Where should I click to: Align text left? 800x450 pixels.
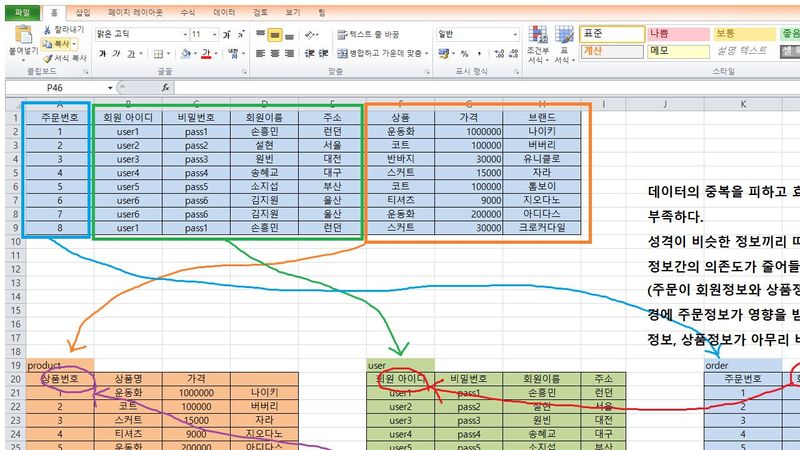coord(260,53)
